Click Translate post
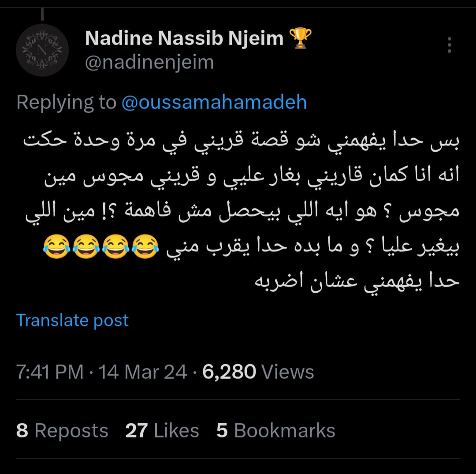The height and width of the screenshot is (474, 476). point(72,320)
